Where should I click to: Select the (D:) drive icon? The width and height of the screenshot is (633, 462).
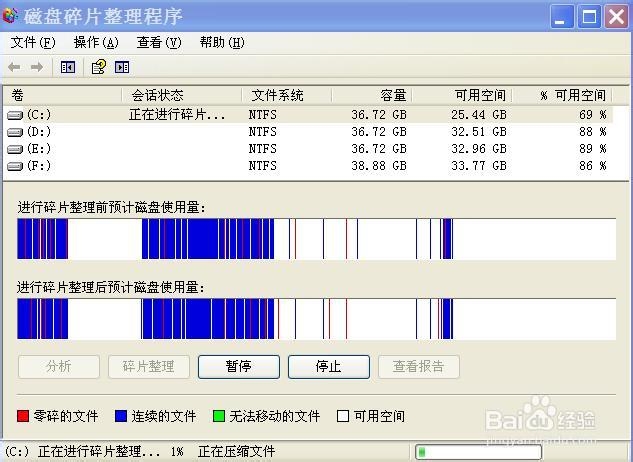pos(15,132)
